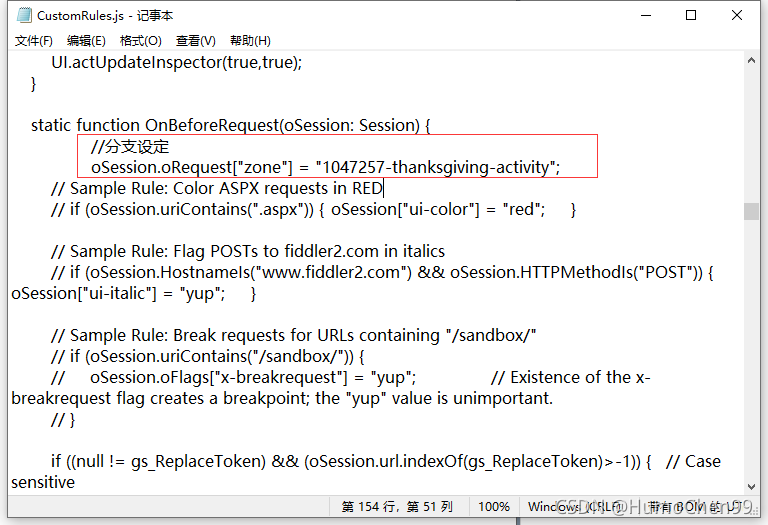Open the 帮助(H) menu
Screen dimensions: 768x525
point(250,41)
